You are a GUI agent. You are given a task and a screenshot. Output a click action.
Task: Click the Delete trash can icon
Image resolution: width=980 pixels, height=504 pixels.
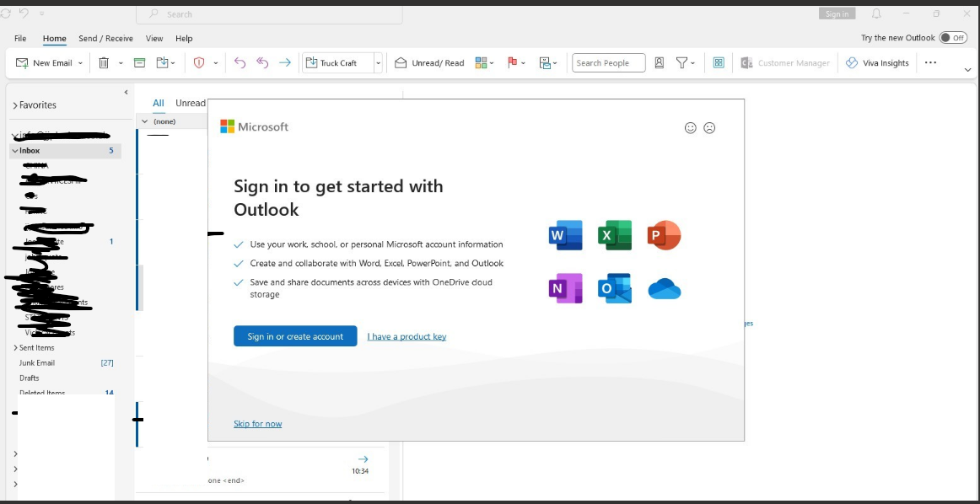click(104, 63)
